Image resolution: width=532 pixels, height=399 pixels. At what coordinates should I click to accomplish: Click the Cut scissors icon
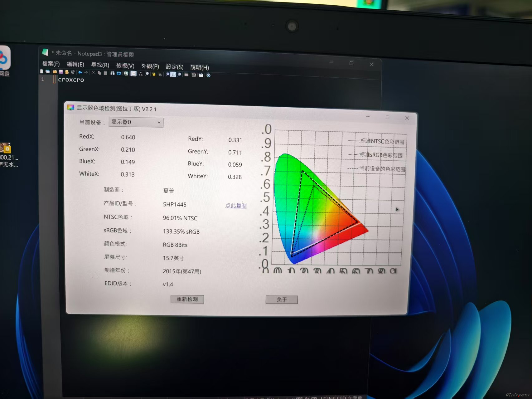(x=93, y=73)
